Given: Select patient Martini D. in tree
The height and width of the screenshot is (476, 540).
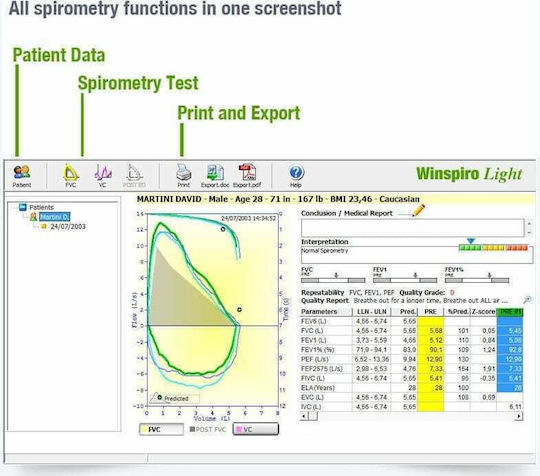Looking at the screenshot, I should (x=54, y=217).
